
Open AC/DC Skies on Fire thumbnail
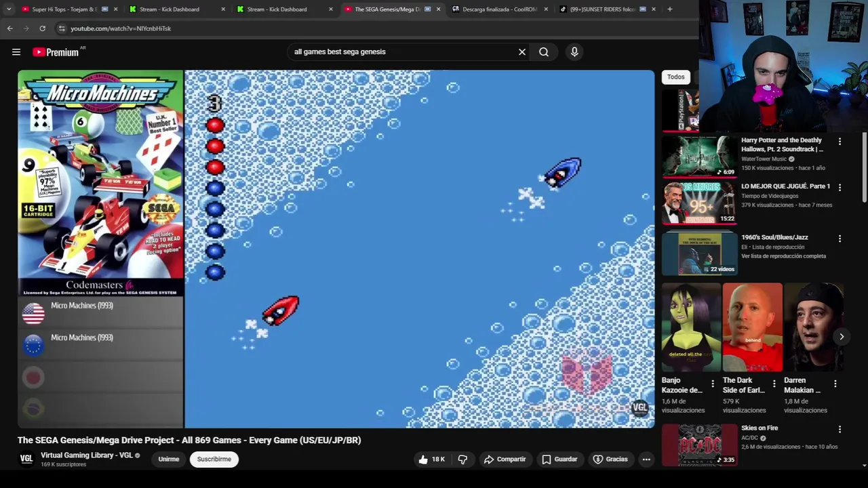tap(699, 445)
